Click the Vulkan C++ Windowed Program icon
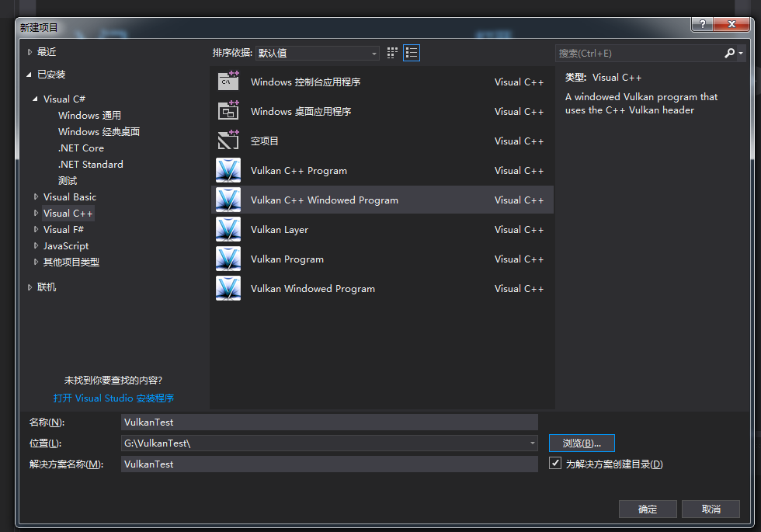Screen dimensions: 761x532 (x=228, y=200)
